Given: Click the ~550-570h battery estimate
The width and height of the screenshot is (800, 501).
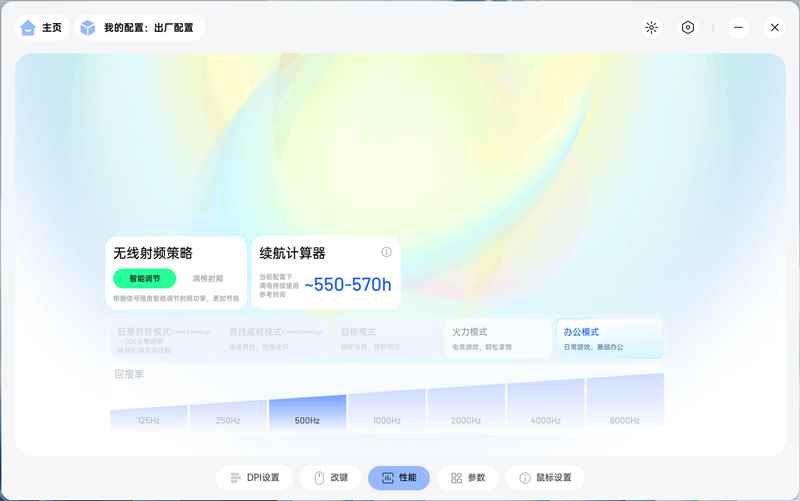Looking at the screenshot, I should pyautogui.click(x=347, y=285).
